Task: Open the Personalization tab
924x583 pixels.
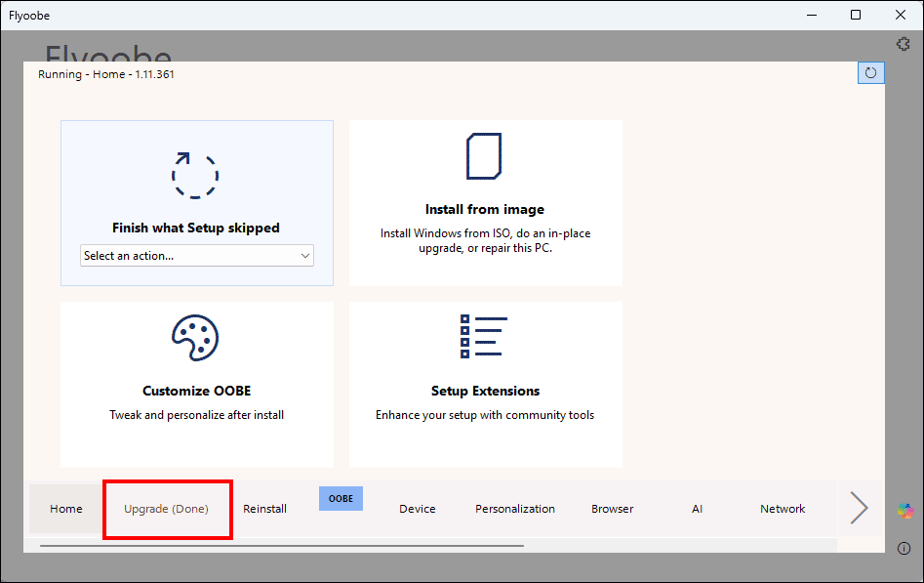Action: [515, 509]
